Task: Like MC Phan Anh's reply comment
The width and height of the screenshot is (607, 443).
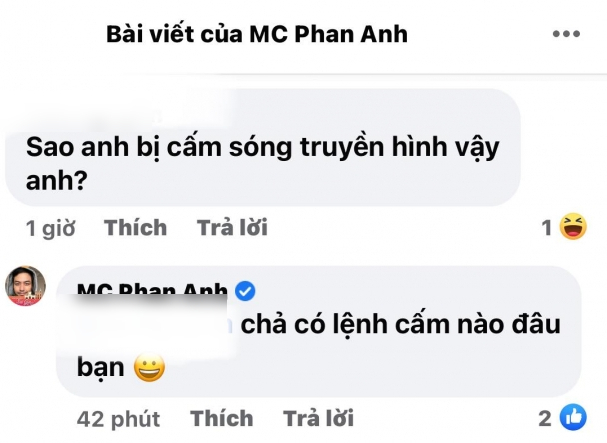Action: [222, 418]
